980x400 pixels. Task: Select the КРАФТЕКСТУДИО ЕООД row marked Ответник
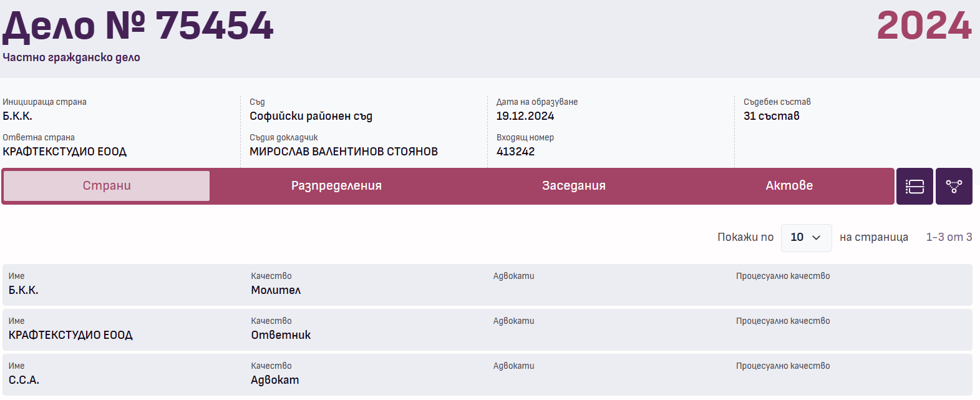tap(487, 329)
